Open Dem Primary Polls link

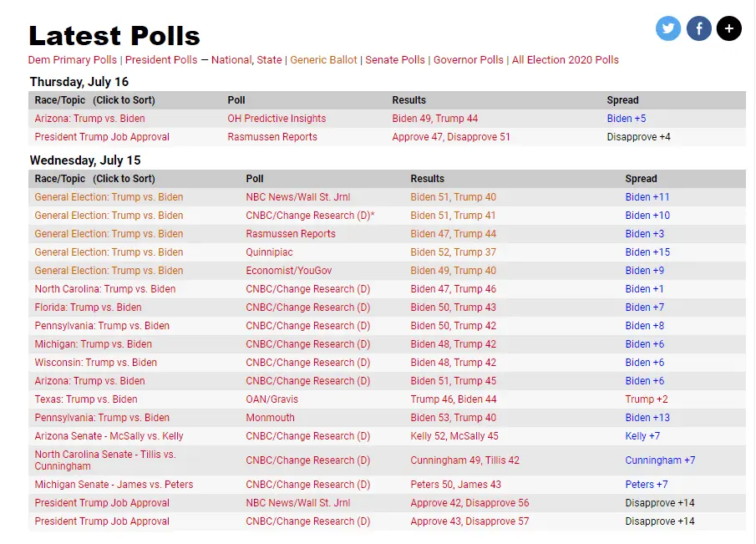pyautogui.click(x=73, y=60)
